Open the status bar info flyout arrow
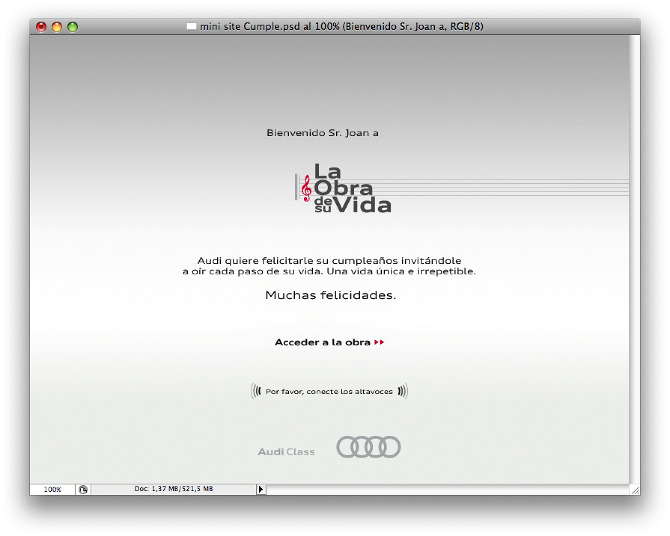670x536 pixels. 261,489
